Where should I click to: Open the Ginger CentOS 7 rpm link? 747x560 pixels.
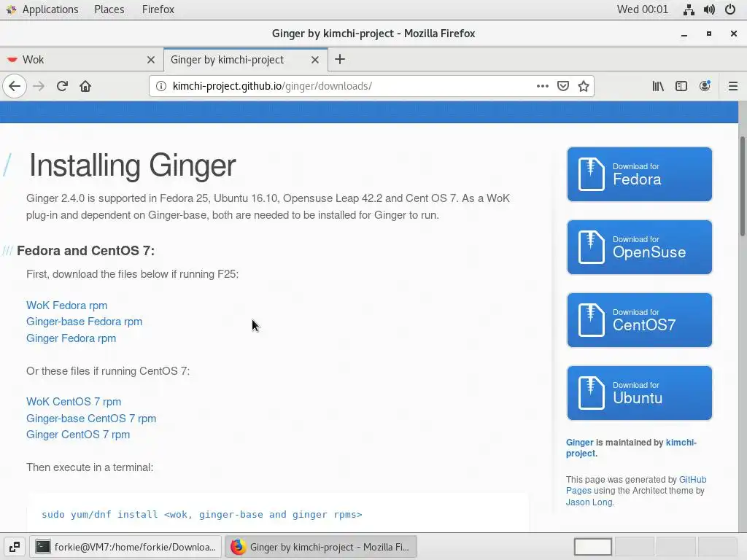coord(78,435)
